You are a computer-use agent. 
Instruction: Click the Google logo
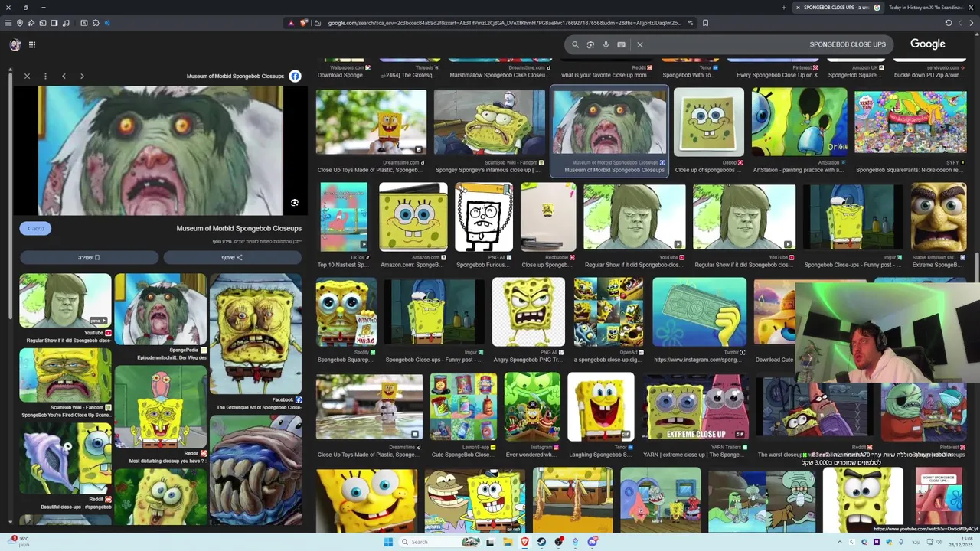point(928,44)
